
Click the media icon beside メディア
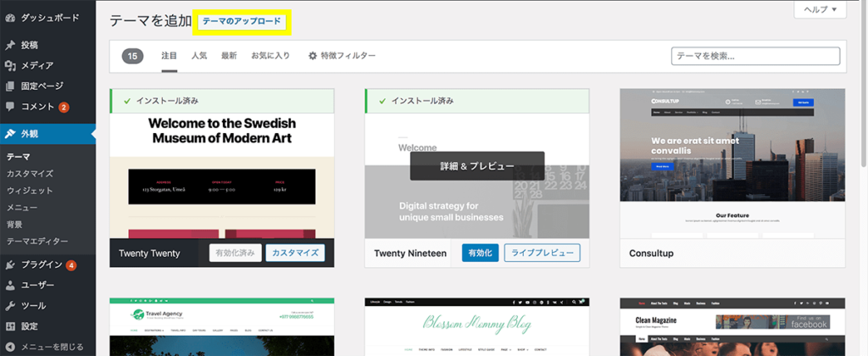[x=9, y=66]
